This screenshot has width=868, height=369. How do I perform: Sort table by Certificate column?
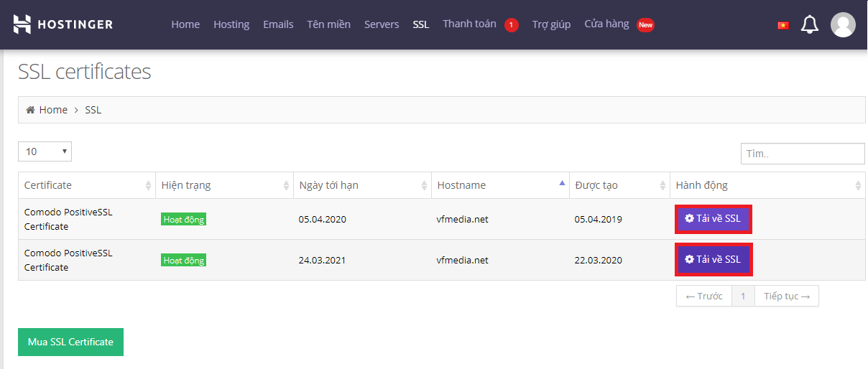pos(87,185)
